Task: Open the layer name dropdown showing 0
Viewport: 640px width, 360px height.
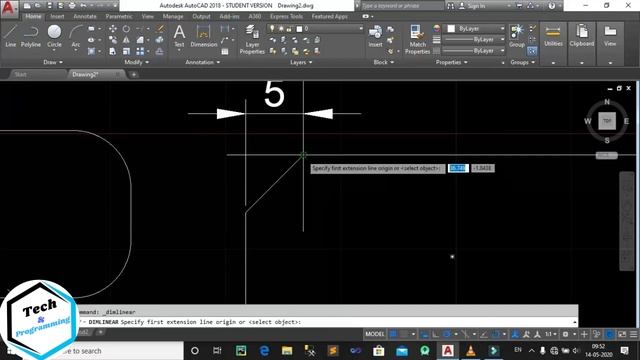Action: point(314,29)
